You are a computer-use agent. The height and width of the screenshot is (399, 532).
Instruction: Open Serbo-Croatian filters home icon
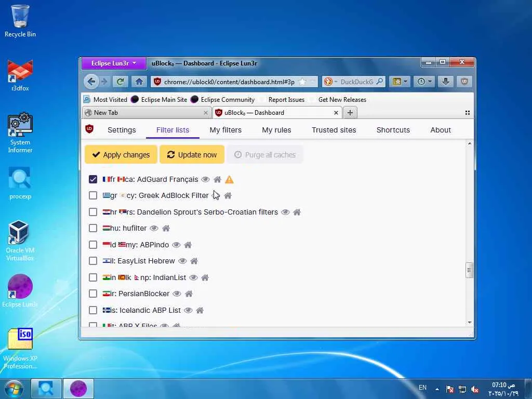(297, 212)
